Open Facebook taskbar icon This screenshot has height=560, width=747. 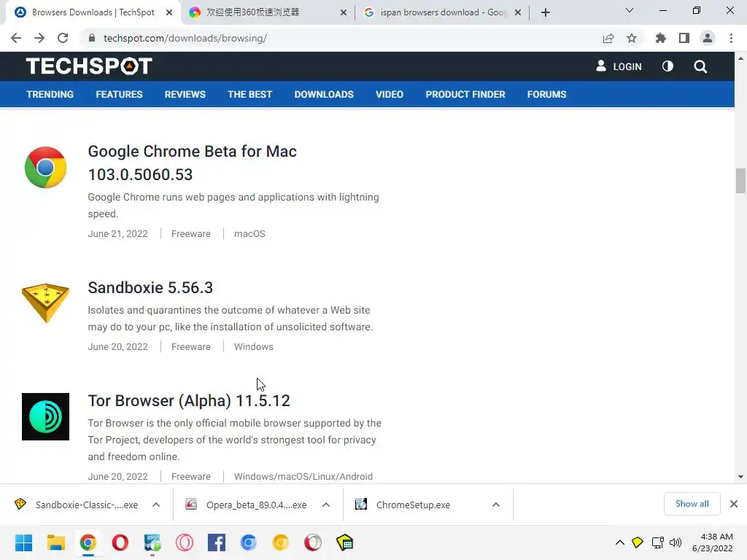[x=216, y=542]
